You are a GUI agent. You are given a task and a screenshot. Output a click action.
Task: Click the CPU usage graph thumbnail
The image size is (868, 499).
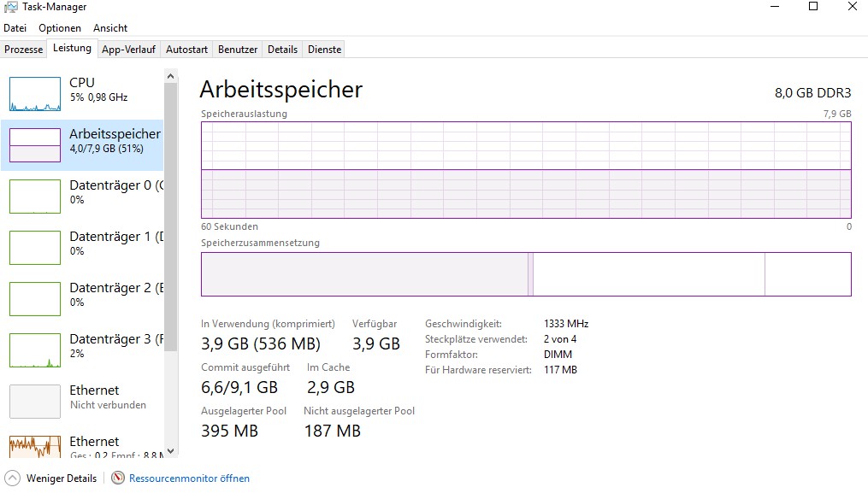pos(35,94)
